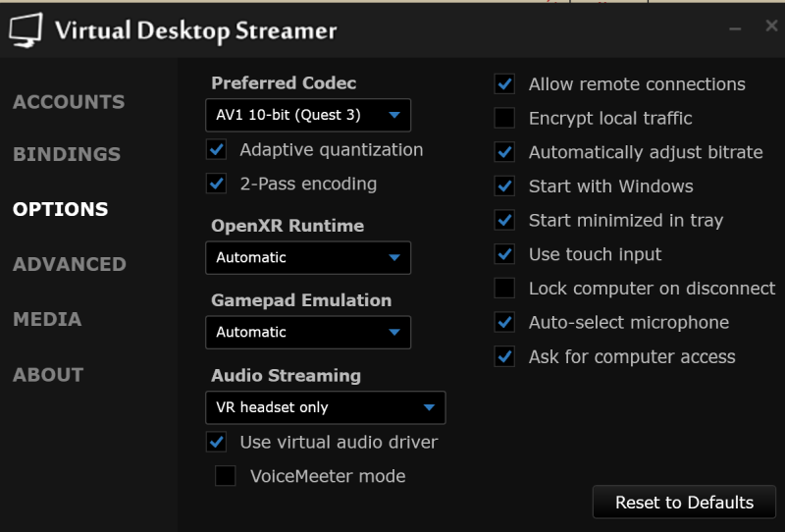This screenshot has width=785, height=532.
Task: Enable Lock computer on disconnect
Action: (x=504, y=289)
